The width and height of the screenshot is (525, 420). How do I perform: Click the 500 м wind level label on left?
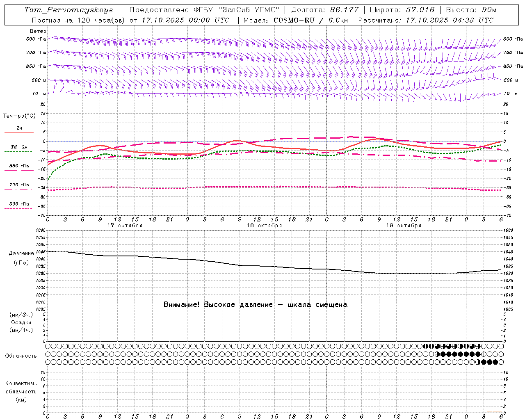[39, 80]
